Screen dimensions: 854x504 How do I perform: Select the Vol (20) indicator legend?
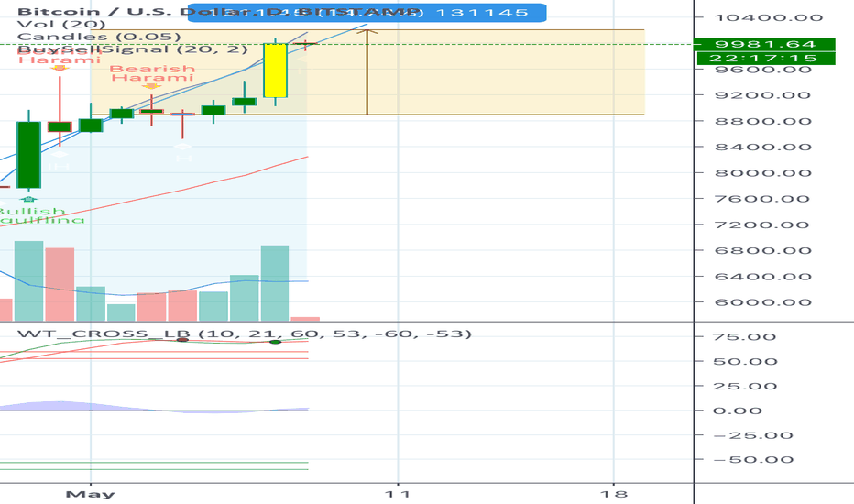coord(61,24)
